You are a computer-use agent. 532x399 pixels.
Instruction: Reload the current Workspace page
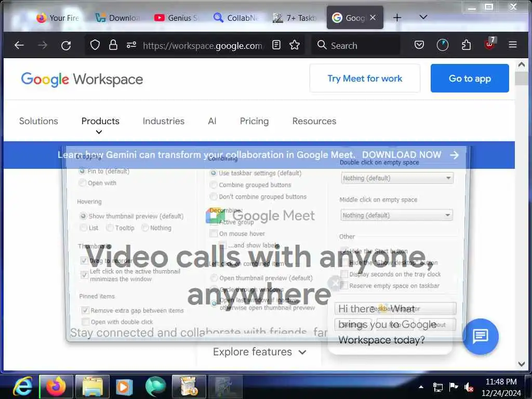(66, 45)
